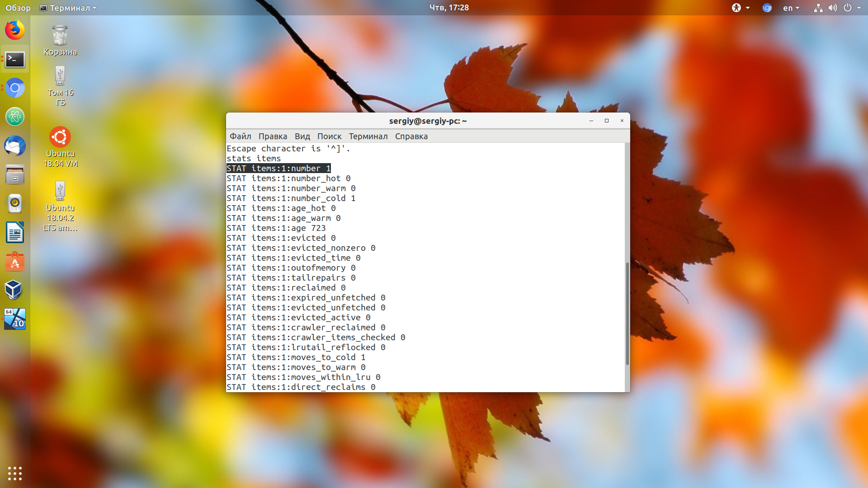The width and height of the screenshot is (868, 488).
Task: Open the Поиск menu
Action: click(329, 136)
